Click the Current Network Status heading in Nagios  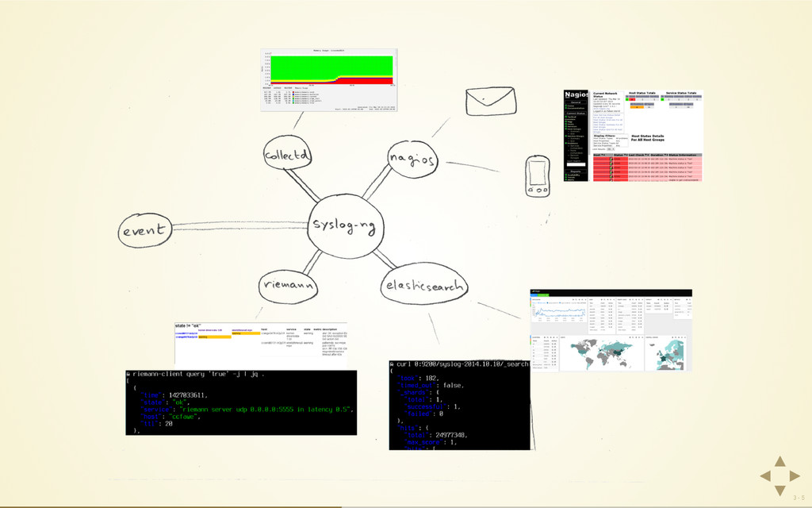point(605,95)
